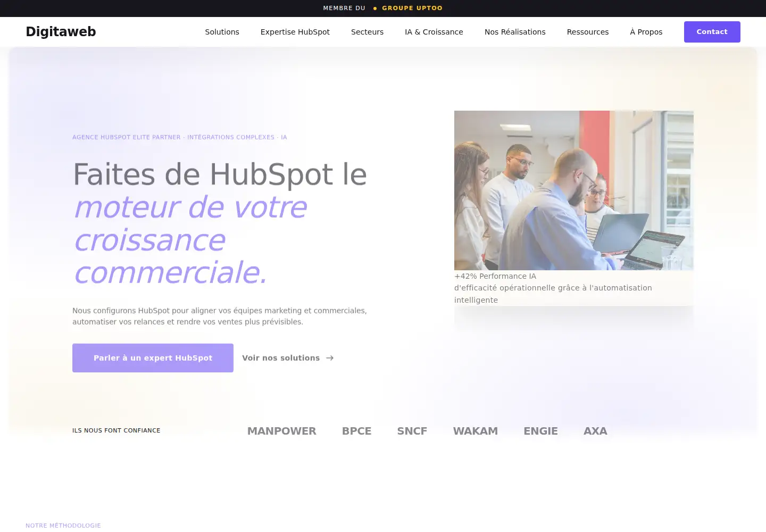Click Voir nos solutions link
766x532 pixels.
tap(288, 358)
